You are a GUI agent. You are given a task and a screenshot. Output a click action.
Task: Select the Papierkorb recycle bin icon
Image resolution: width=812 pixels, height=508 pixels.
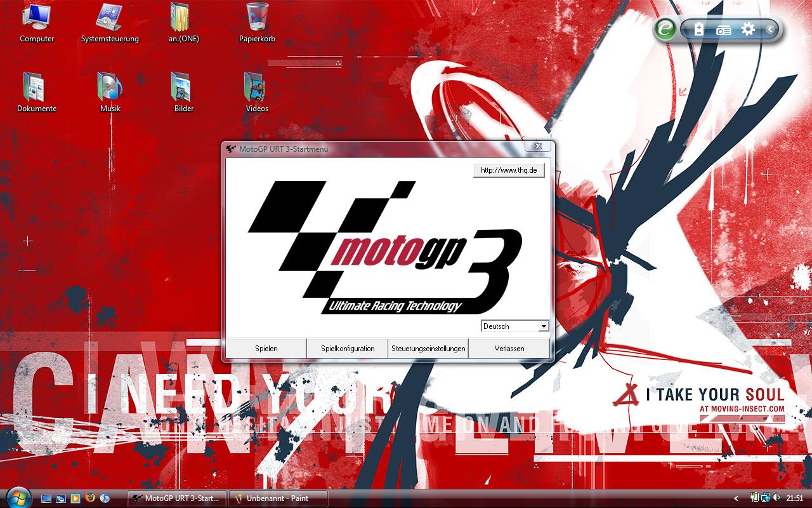click(x=257, y=23)
